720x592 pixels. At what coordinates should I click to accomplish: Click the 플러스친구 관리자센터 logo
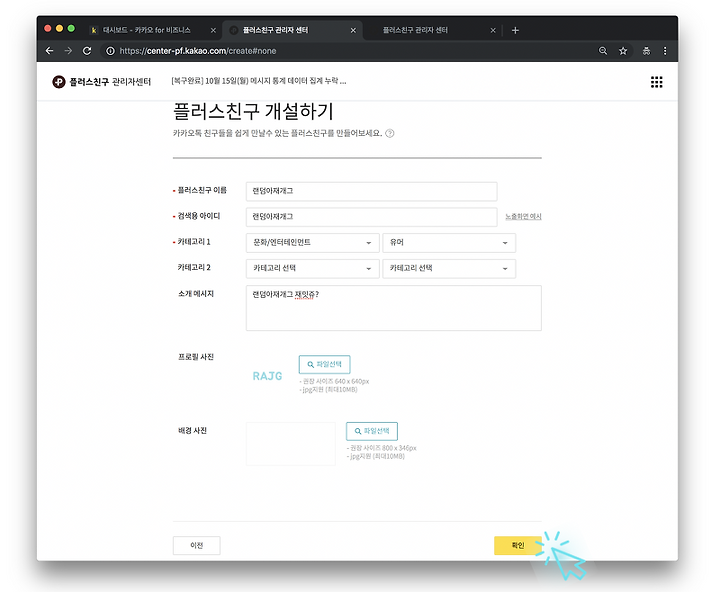101,82
